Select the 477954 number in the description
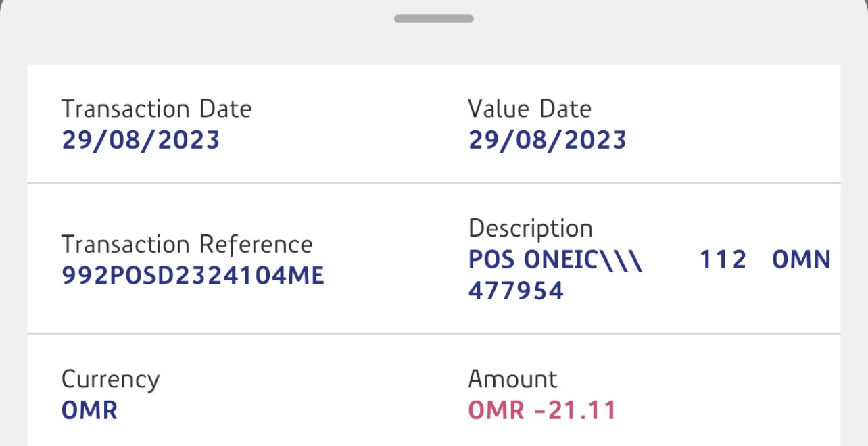The height and width of the screenshot is (446, 868). (x=515, y=291)
